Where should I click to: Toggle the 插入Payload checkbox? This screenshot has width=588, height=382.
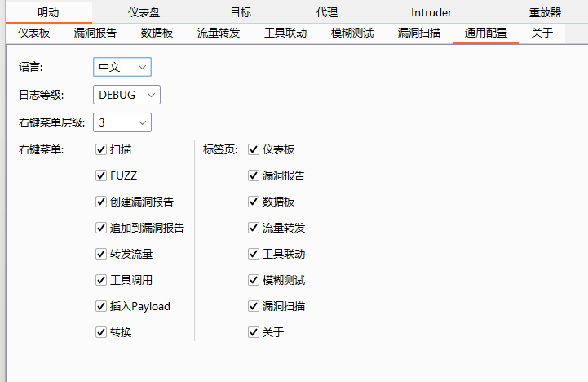click(101, 306)
